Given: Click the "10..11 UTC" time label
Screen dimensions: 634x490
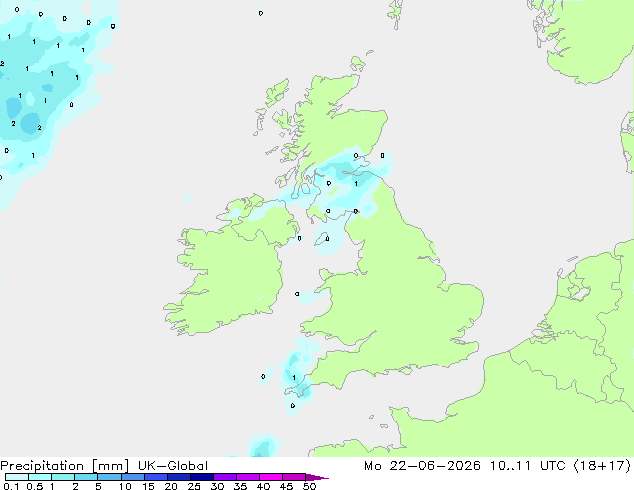Looking at the screenshot, I should (528, 466).
